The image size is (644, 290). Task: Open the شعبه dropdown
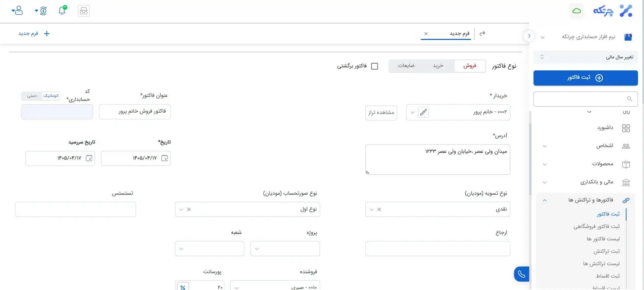[210, 248]
